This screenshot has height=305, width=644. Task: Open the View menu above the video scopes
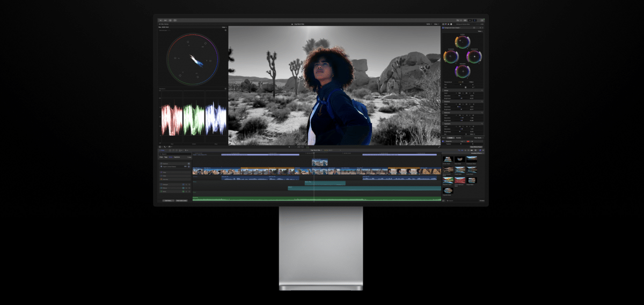tap(223, 27)
